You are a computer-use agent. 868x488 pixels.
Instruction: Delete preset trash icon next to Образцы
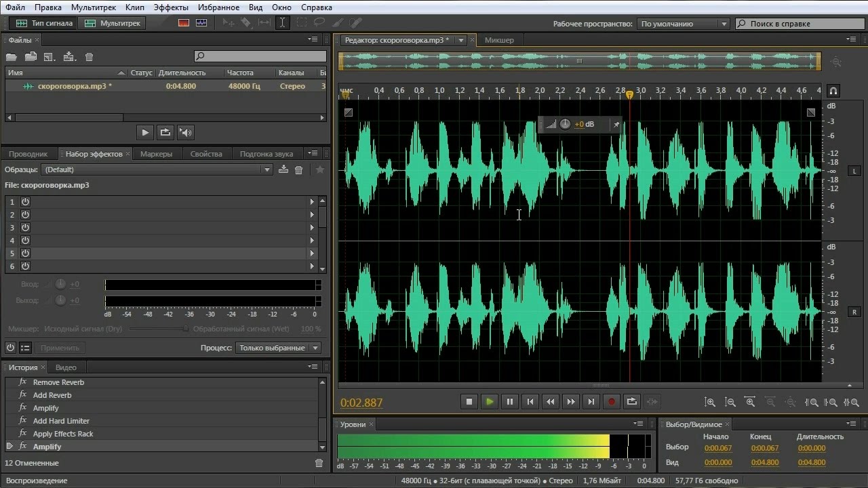(x=298, y=169)
